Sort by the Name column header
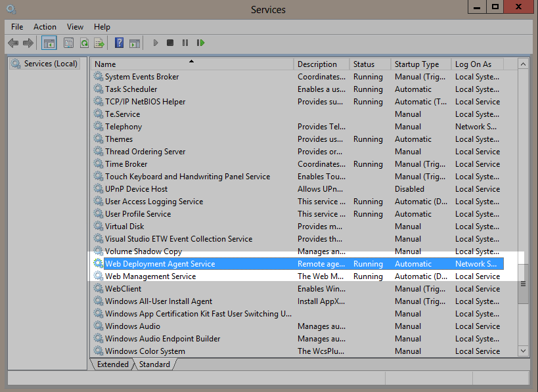538x392 pixels. (x=192, y=64)
